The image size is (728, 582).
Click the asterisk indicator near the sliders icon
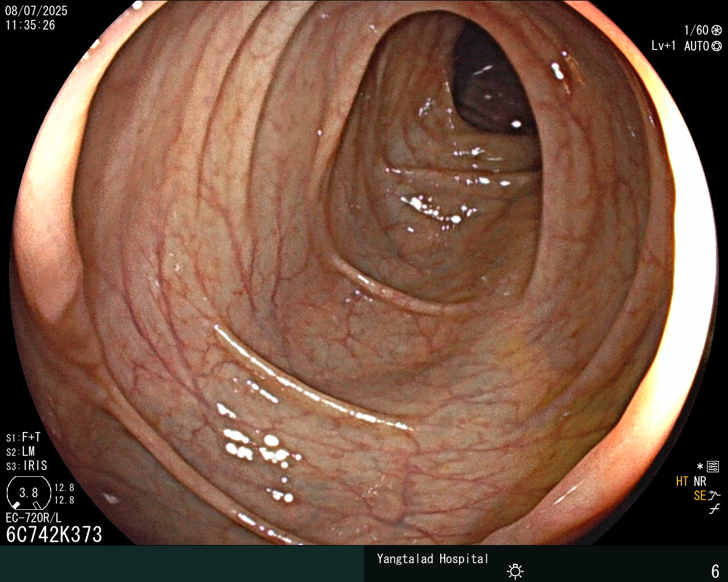pos(700,467)
